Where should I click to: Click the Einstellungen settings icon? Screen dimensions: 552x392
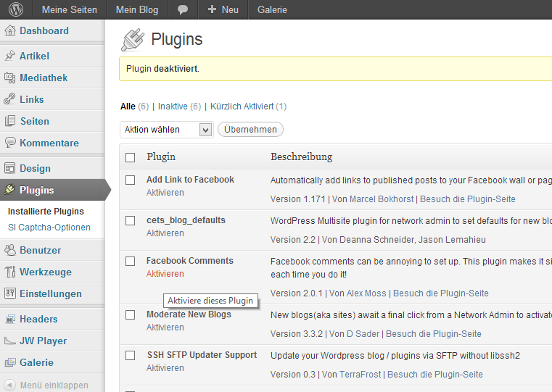click(10, 293)
